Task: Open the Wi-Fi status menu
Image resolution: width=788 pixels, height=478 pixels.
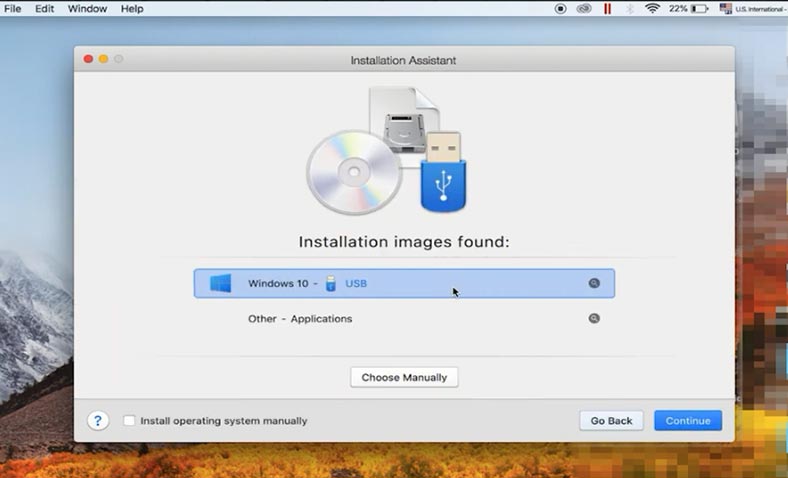Action: tap(652, 9)
